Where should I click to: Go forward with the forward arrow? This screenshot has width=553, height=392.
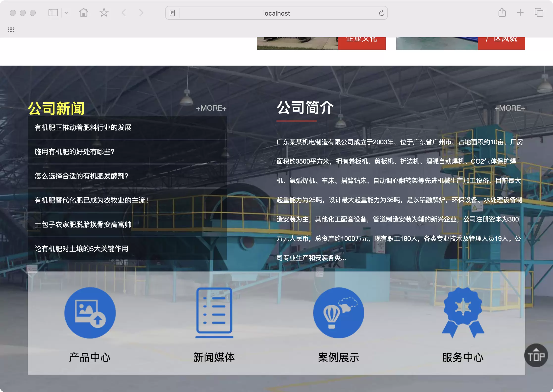[x=141, y=13]
